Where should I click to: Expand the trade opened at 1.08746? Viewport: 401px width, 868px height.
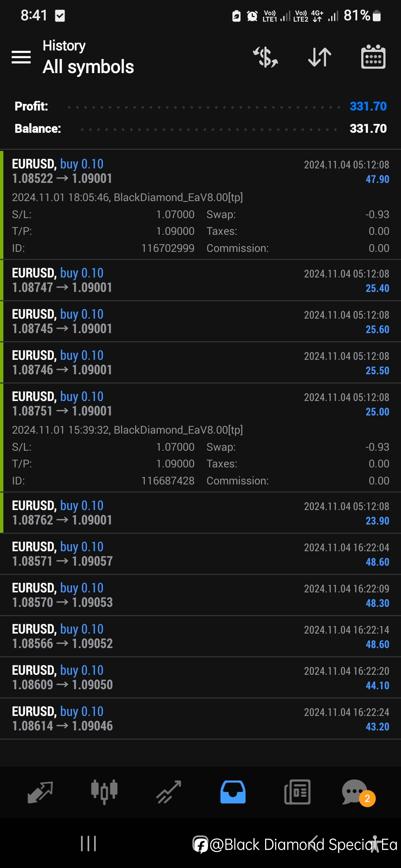[x=200, y=363]
